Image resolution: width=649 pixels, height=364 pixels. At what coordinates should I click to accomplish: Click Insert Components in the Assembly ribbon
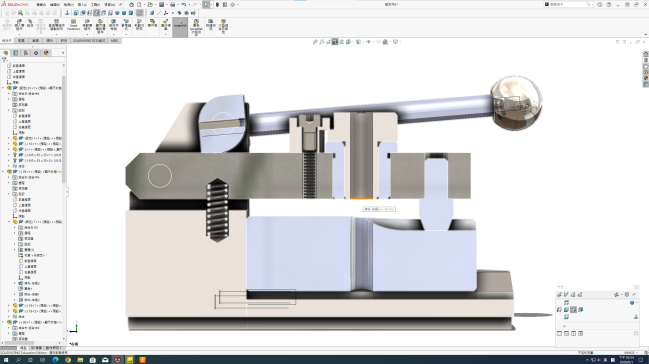tap(19, 24)
